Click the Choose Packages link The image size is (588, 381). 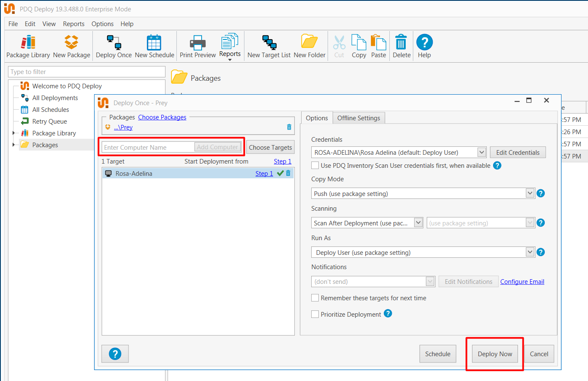(x=162, y=117)
